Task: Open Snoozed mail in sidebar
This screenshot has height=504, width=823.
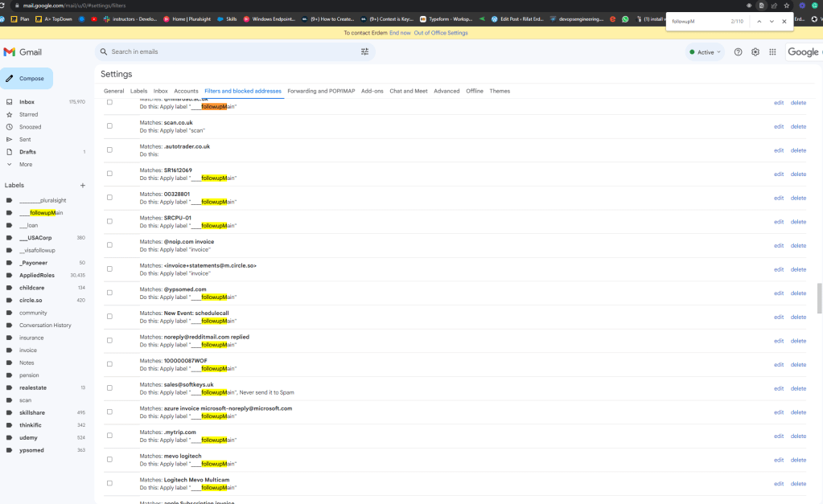Action: tap(30, 127)
